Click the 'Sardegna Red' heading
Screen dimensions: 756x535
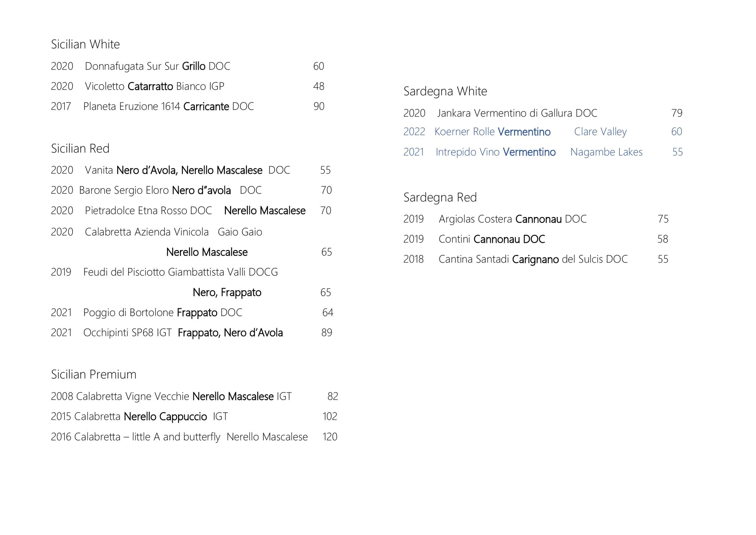tap(440, 198)
